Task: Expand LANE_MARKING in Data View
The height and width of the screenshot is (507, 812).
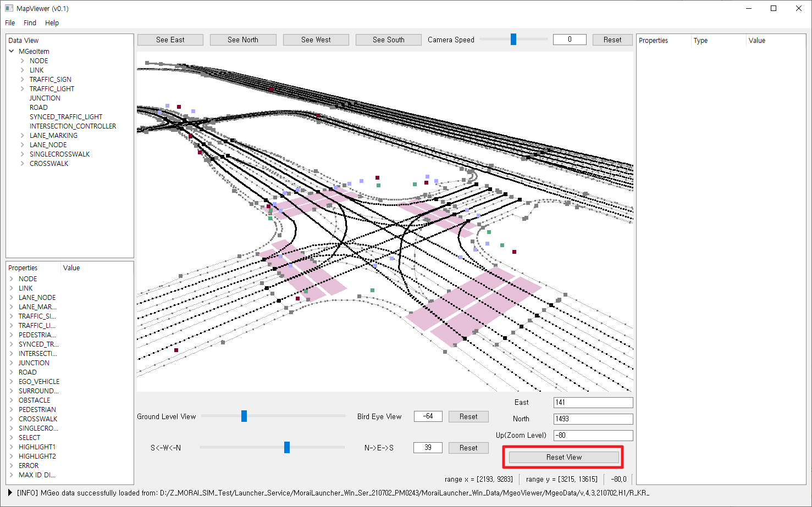Action: point(23,136)
